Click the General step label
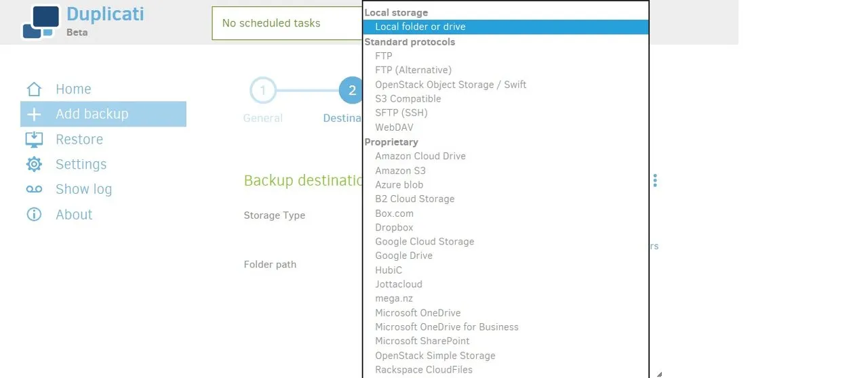The height and width of the screenshot is (378, 868). coord(263,118)
